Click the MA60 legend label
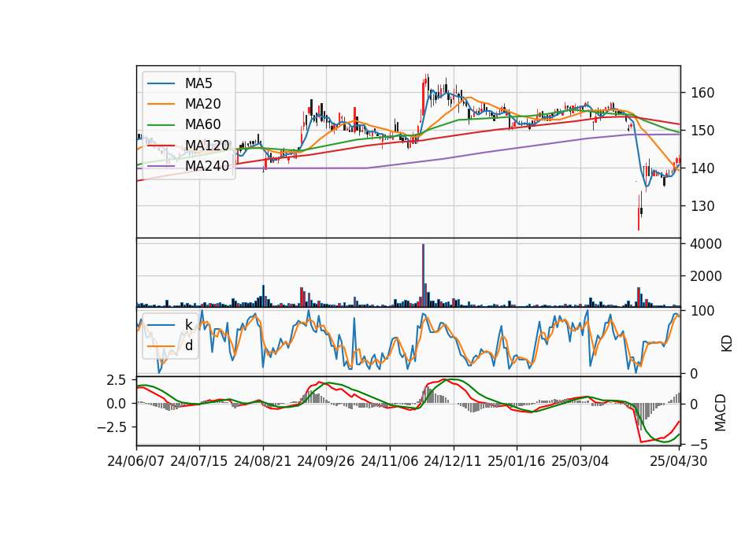The image size is (756, 543). (202, 124)
